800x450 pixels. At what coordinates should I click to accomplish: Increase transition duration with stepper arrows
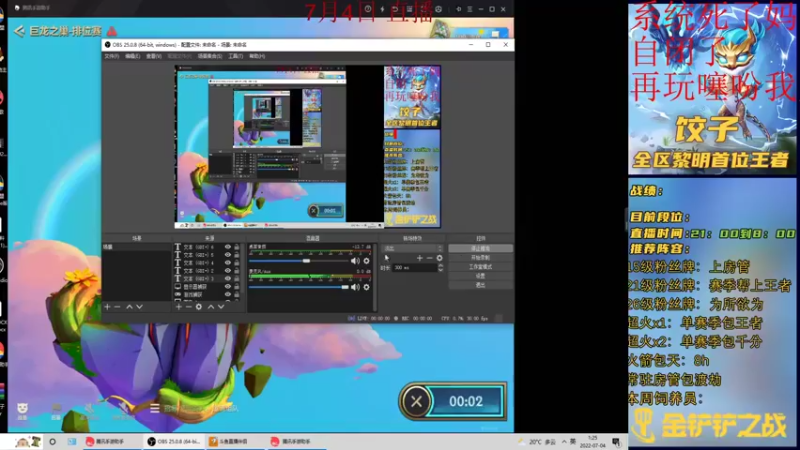[x=441, y=266]
